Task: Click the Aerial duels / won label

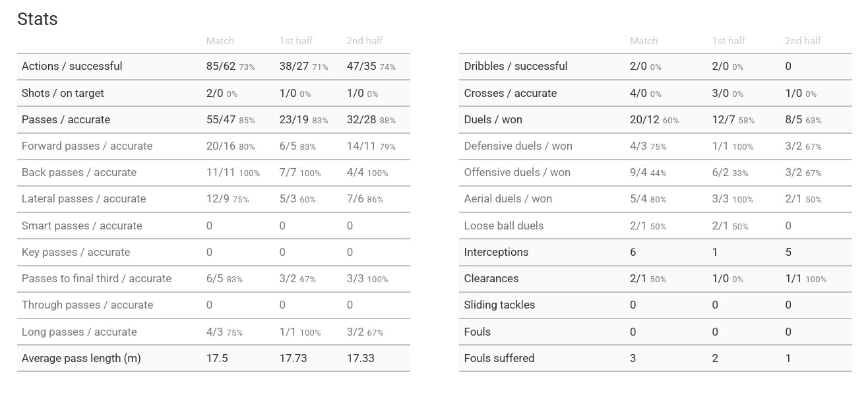Action: point(508,199)
